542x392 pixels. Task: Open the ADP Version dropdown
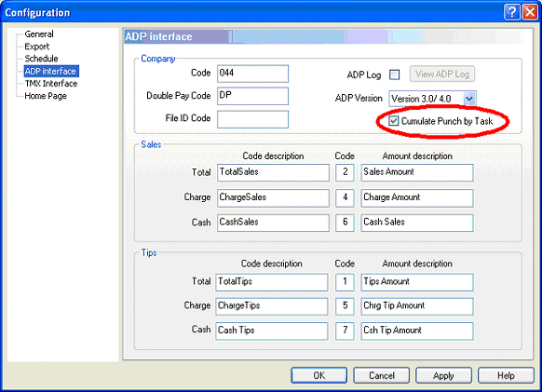tap(469, 99)
